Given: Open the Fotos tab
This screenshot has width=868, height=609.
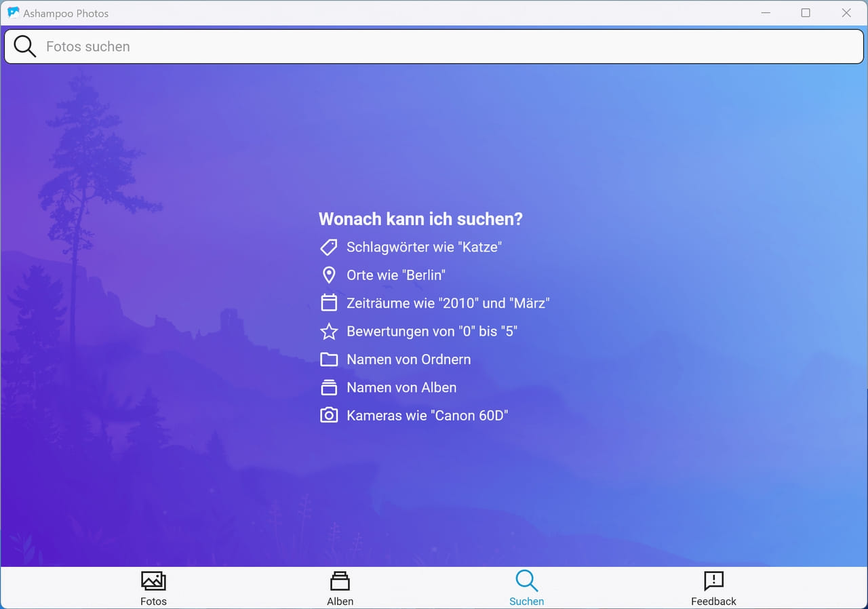Looking at the screenshot, I should point(153,588).
